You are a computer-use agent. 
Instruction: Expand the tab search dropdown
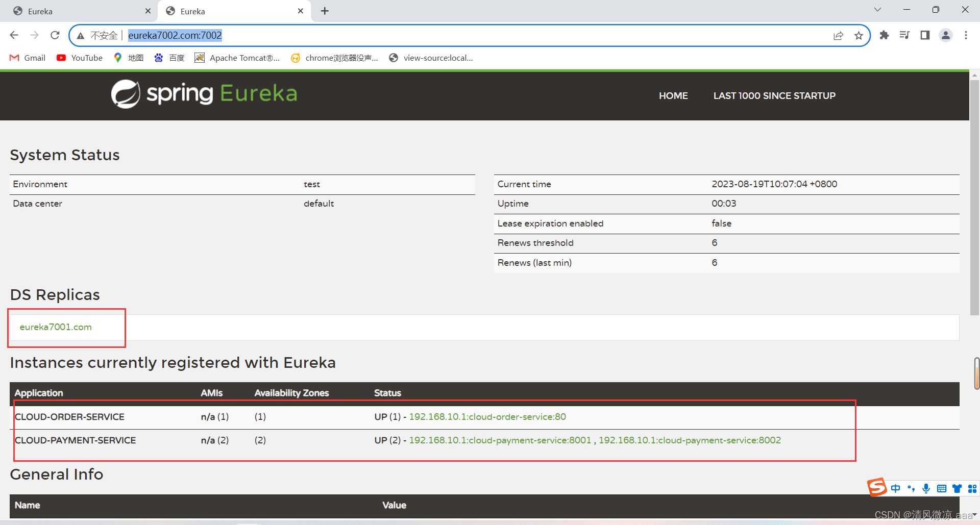(877, 10)
